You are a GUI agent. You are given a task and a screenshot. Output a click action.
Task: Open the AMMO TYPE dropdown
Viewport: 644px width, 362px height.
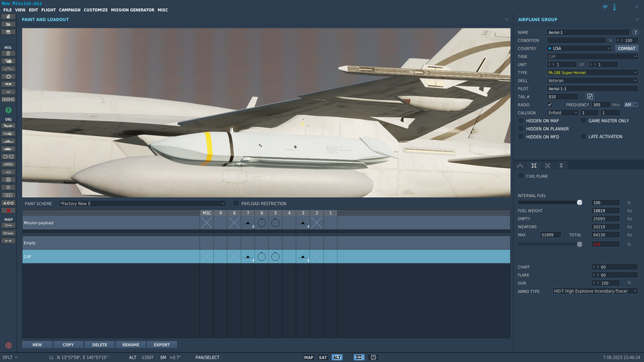[595, 291]
